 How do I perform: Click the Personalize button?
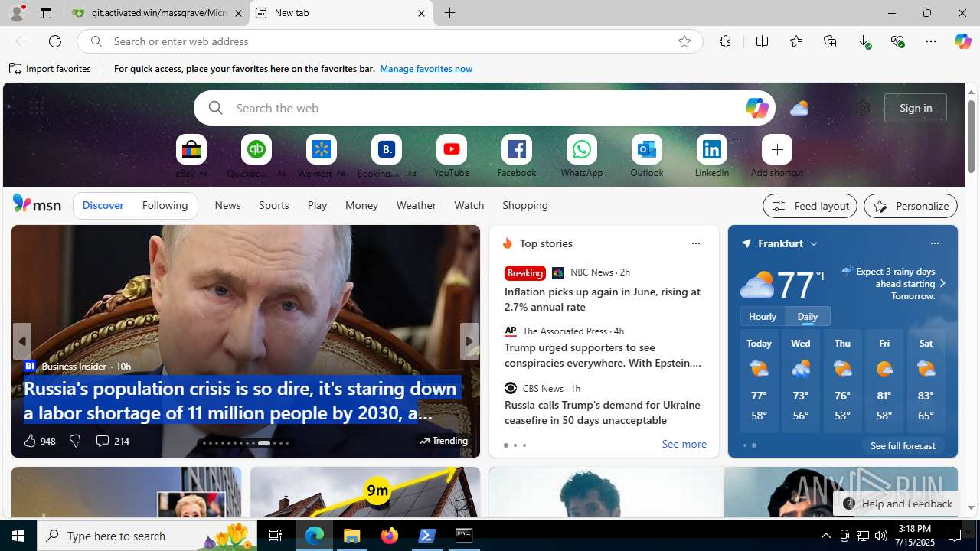point(910,206)
